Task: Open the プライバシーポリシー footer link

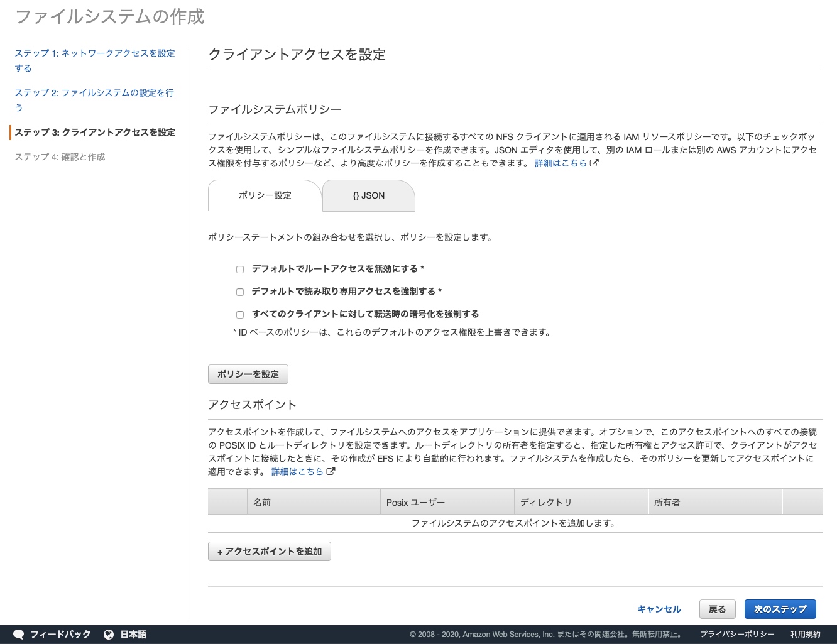Action: [737, 635]
